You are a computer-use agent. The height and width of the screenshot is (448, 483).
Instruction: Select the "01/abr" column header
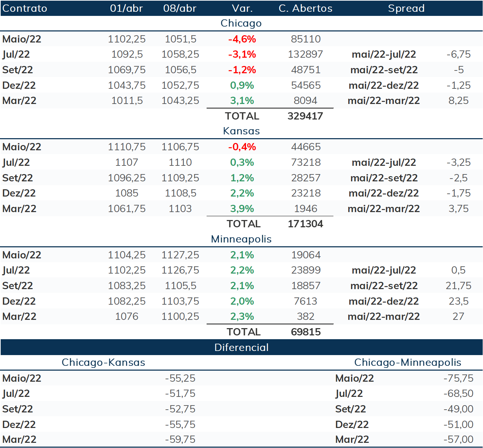pos(126,8)
